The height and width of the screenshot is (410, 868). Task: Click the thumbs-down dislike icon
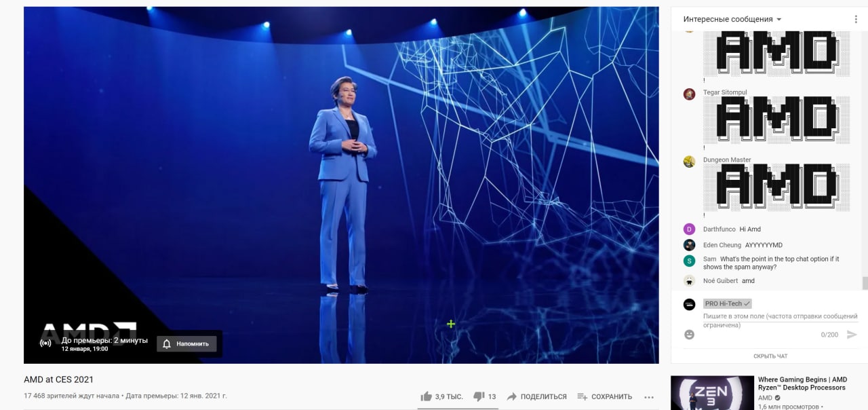[x=479, y=396]
